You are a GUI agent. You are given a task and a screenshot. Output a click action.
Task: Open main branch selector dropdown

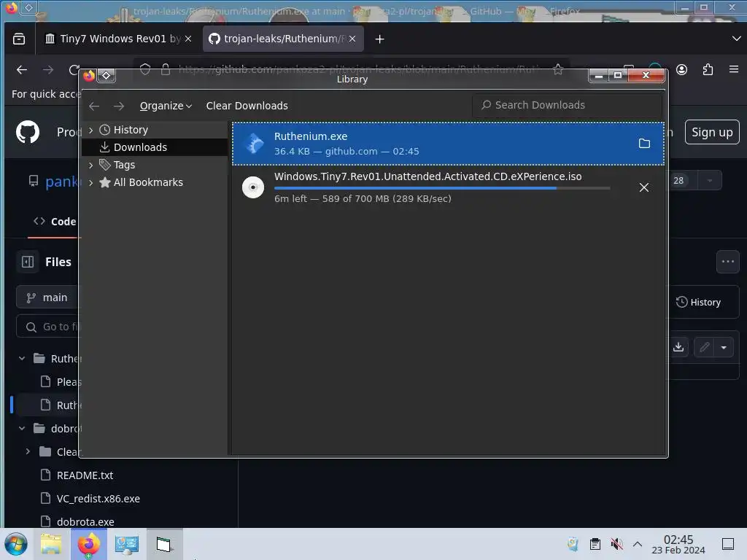47,297
